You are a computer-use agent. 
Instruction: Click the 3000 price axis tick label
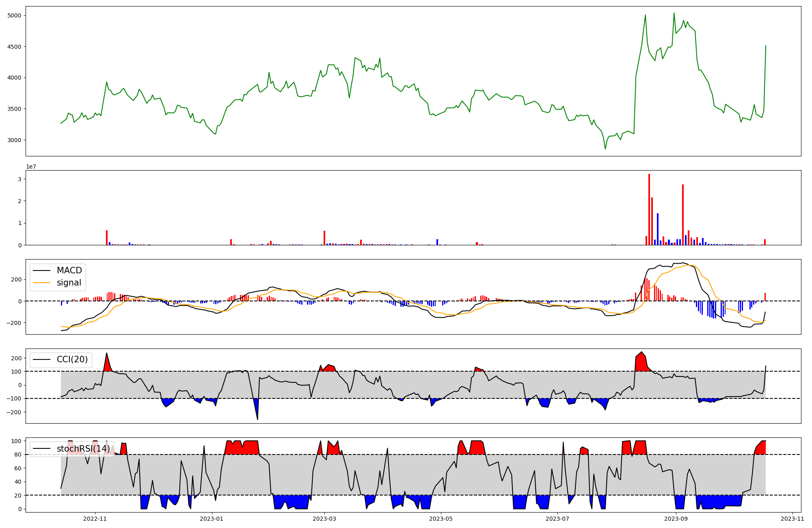[x=14, y=140]
